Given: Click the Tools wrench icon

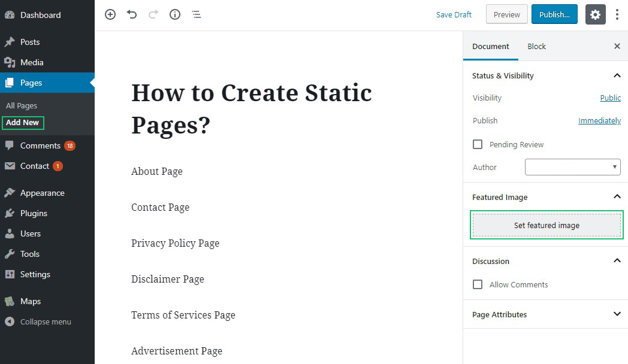Looking at the screenshot, I should click(10, 254).
